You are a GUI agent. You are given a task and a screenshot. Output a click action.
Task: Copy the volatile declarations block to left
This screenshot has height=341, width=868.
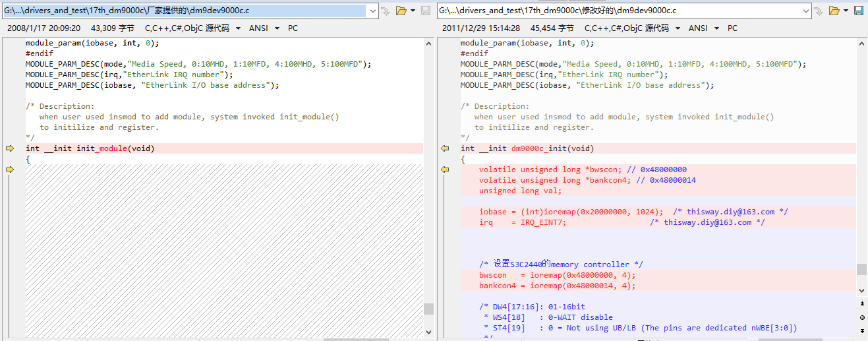445,170
